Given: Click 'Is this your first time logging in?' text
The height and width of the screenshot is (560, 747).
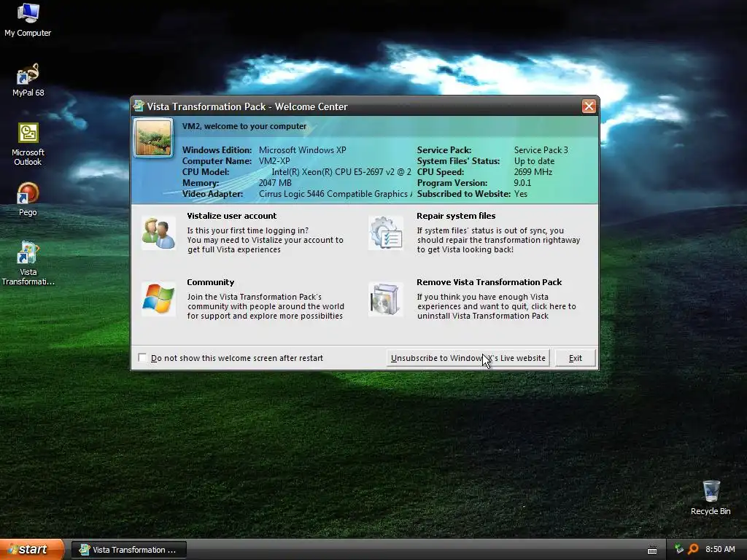Looking at the screenshot, I should click(x=248, y=230).
